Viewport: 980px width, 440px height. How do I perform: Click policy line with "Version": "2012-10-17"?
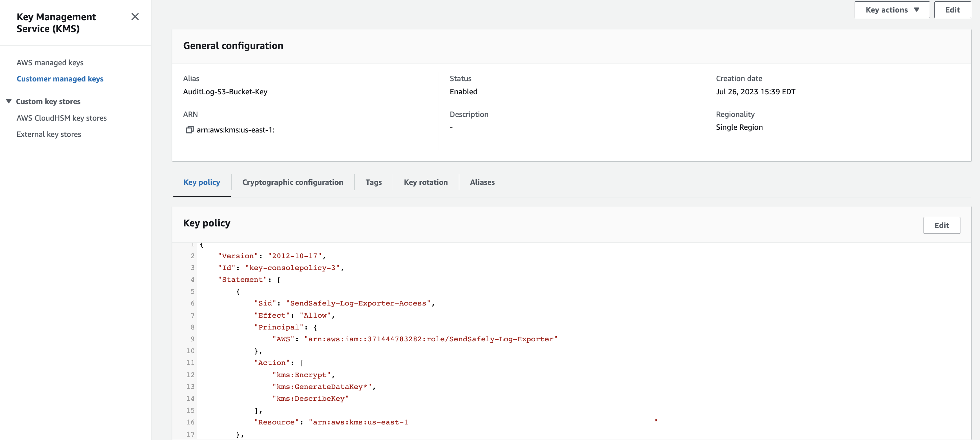point(272,256)
